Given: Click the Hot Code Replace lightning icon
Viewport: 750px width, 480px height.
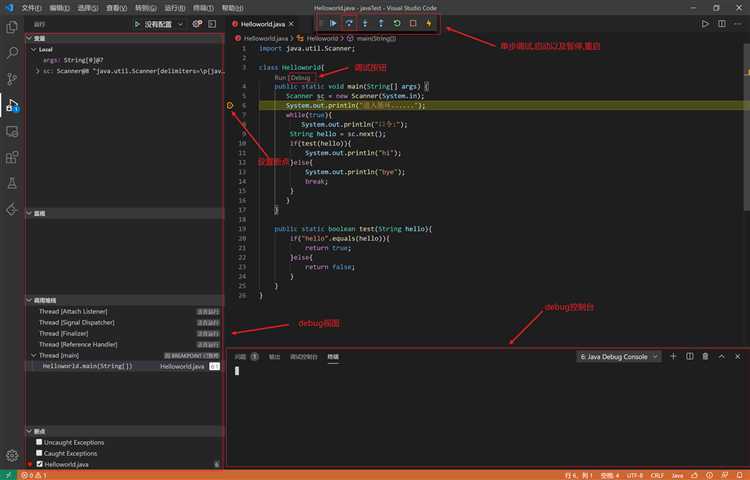Looking at the screenshot, I should coord(429,23).
